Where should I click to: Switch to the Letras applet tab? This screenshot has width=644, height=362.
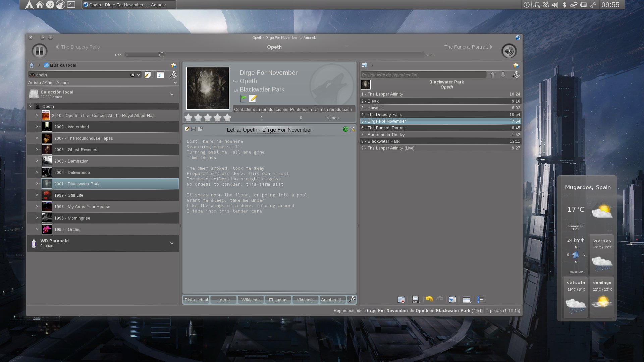tap(224, 300)
